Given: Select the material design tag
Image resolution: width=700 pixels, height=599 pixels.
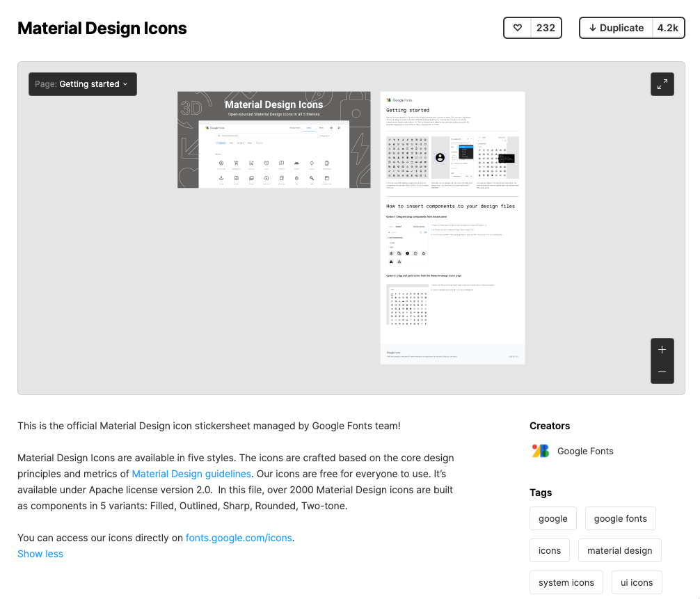Looking at the screenshot, I should coord(619,550).
